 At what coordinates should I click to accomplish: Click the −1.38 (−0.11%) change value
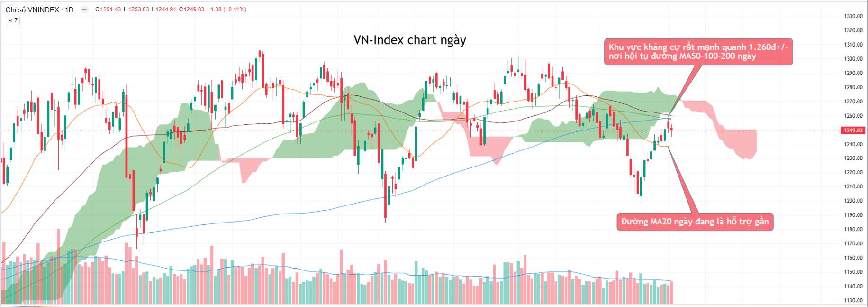(226, 9)
